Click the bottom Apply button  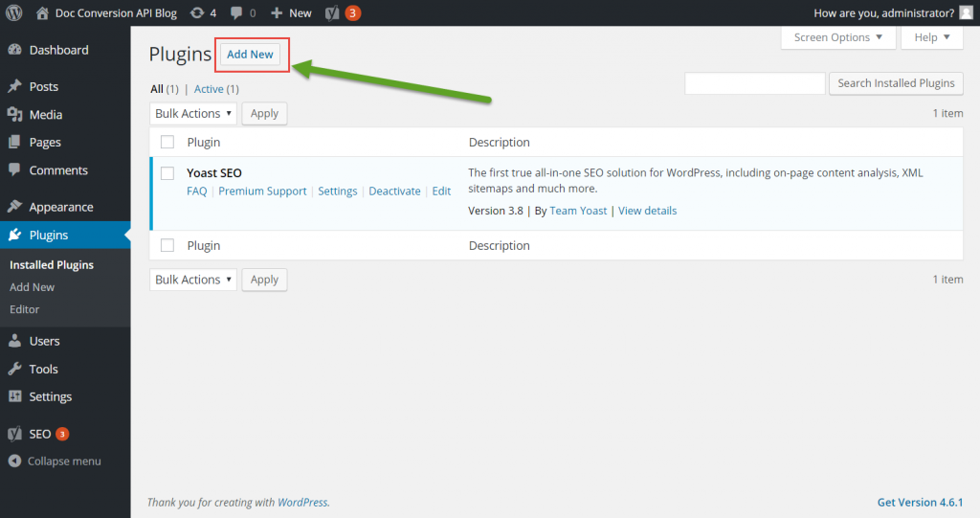click(264, 280)
